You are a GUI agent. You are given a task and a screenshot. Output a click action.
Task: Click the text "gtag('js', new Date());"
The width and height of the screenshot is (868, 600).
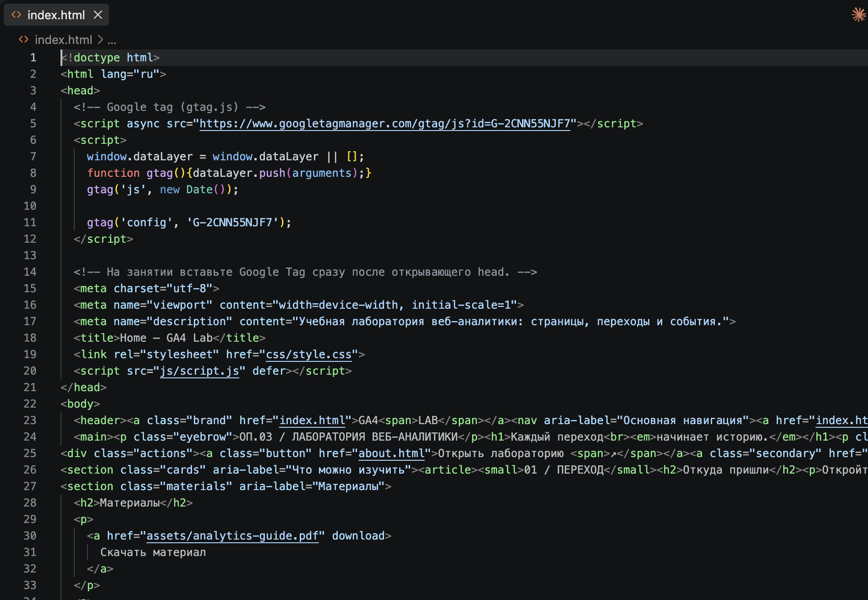pyautogui.click(x=163, y=190)
